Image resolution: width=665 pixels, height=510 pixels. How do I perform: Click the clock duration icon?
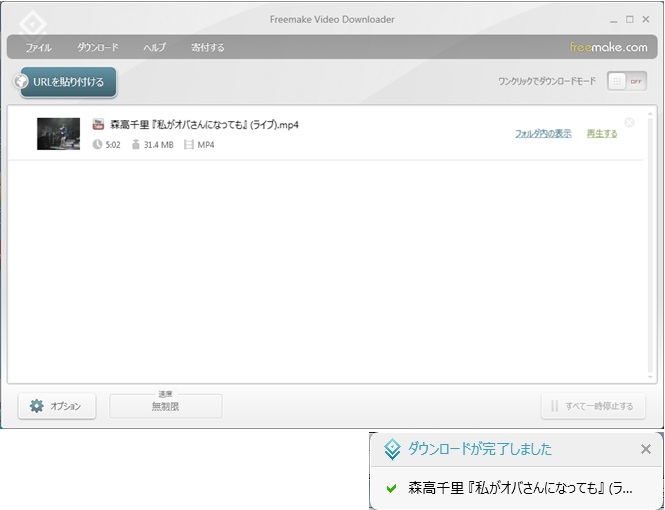click(x=98, y=145)
